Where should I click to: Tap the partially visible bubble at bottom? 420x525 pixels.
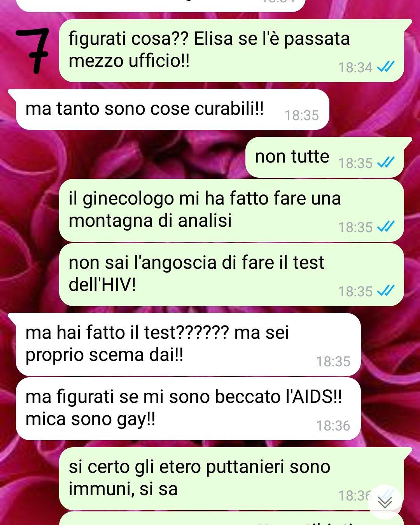pyautogui.click(x=231, y=519)
